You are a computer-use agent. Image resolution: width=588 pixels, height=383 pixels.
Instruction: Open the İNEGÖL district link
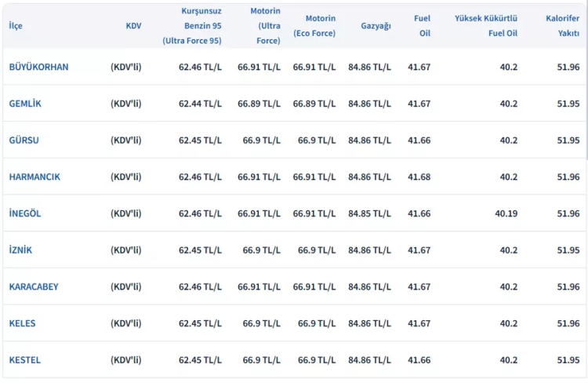pyautogui.click(x=25, y=213)
